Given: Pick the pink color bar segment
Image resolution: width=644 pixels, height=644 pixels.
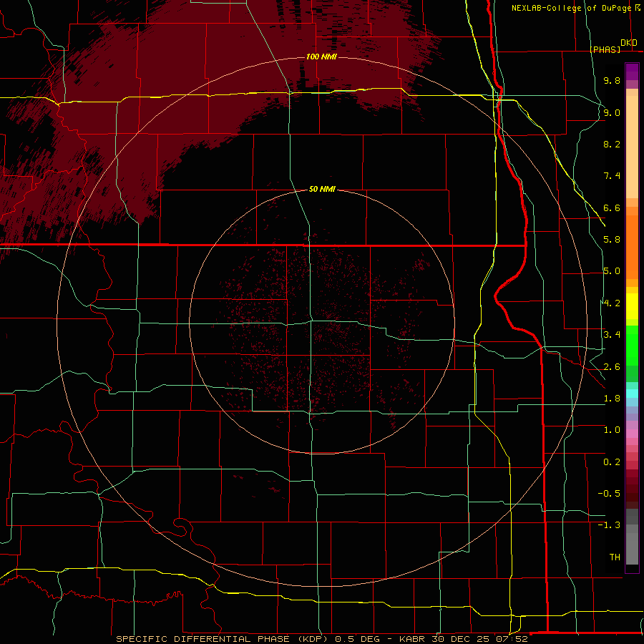Looking at the screenshot, I should (x=632, y=434).
